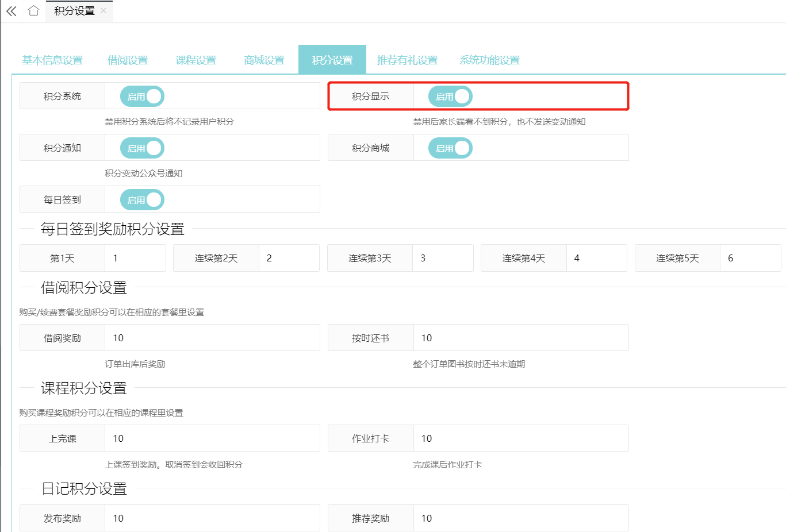Collapse sidebar with double-chevron icon

pos(11,11)
